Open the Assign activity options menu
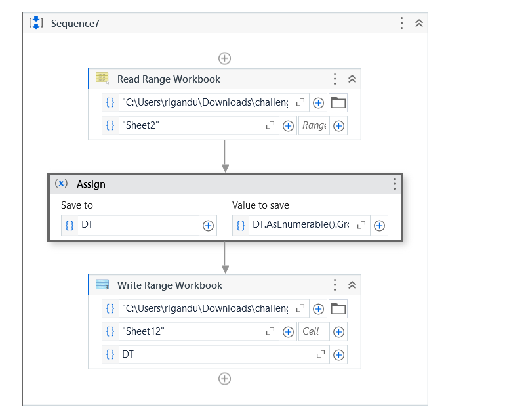The height and width of the screenshot is (420, 528). 394,184
